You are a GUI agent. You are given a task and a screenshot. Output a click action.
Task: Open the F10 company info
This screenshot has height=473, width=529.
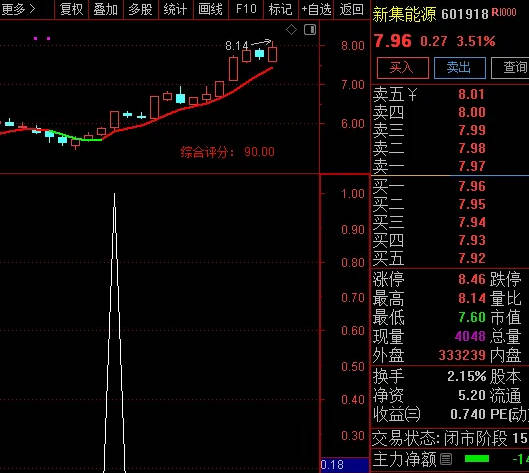(246, 9)
